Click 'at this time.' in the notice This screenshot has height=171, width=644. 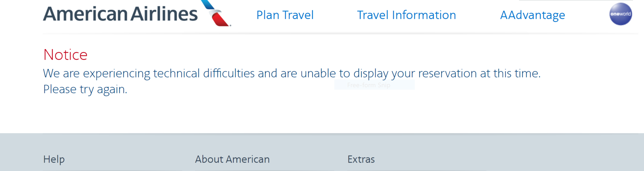510,74
